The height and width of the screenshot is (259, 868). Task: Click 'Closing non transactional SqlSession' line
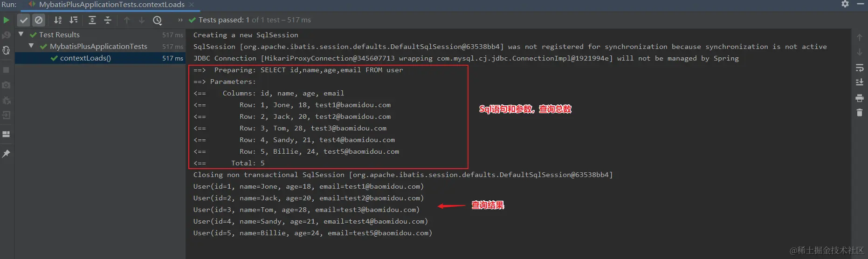pyautogui.click(x=403, y=175)
